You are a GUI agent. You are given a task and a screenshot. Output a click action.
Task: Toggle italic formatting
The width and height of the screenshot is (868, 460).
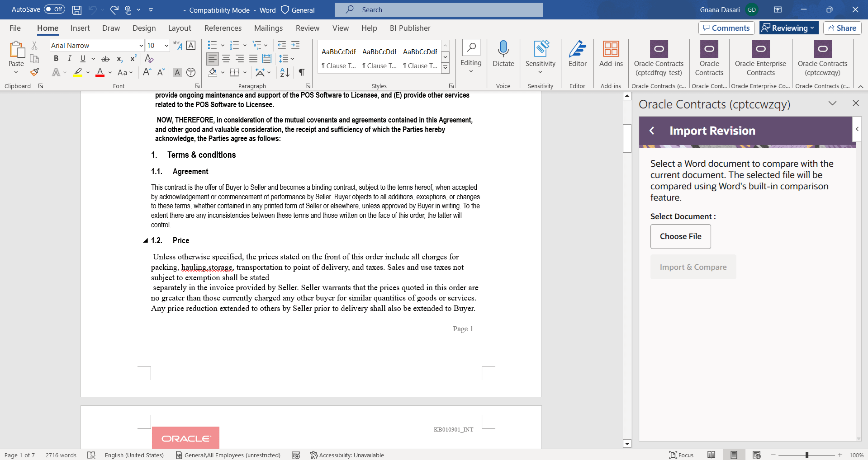tap(69, 59)
